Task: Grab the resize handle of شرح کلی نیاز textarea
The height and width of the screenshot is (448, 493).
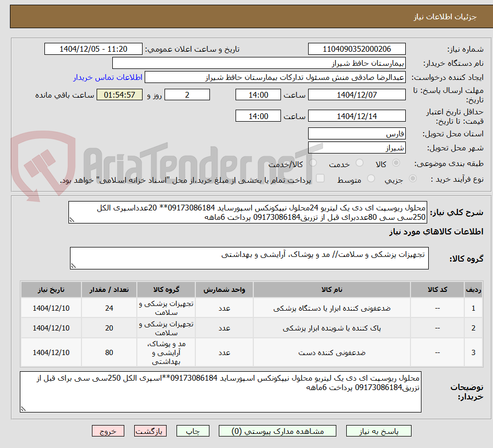Action: (x=72, y=220)
